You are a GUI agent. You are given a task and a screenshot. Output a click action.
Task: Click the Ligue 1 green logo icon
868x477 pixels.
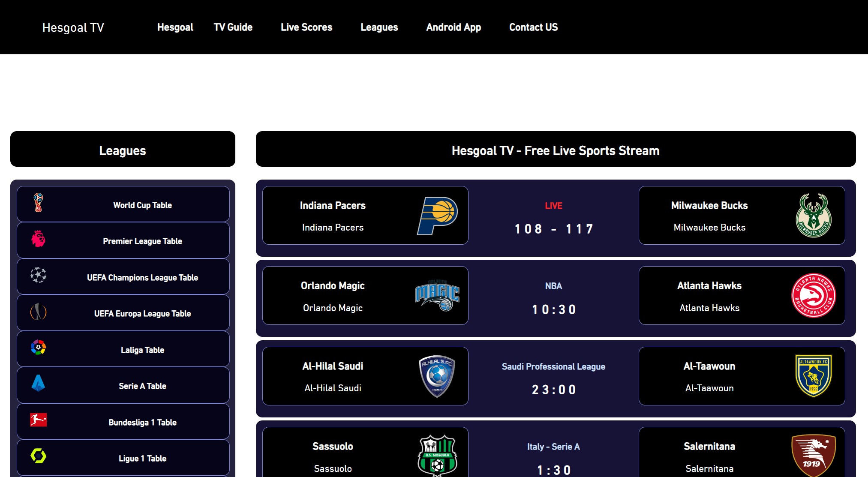[x=38, y=456]
